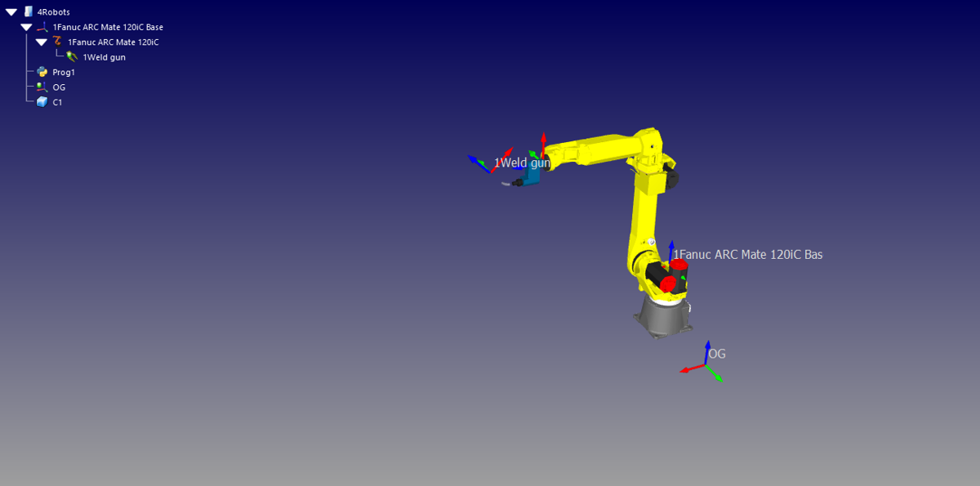Collapse the 1Fanuc ARC Mate 120iC Base node

26,27
